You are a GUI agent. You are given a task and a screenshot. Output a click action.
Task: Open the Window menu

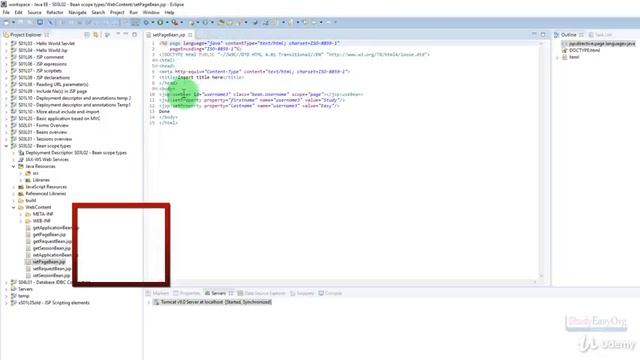[151, 12]
